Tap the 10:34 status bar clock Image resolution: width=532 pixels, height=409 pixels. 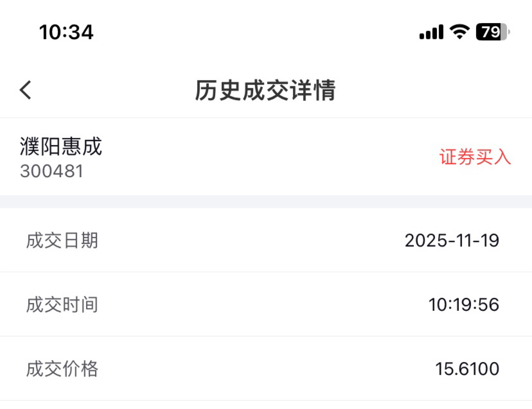(66, 32)
